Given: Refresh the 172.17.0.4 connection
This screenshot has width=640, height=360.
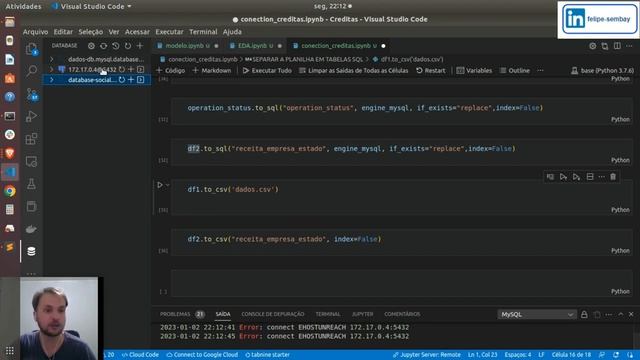Looking at the screenshot, I should [x=122, y=69].
